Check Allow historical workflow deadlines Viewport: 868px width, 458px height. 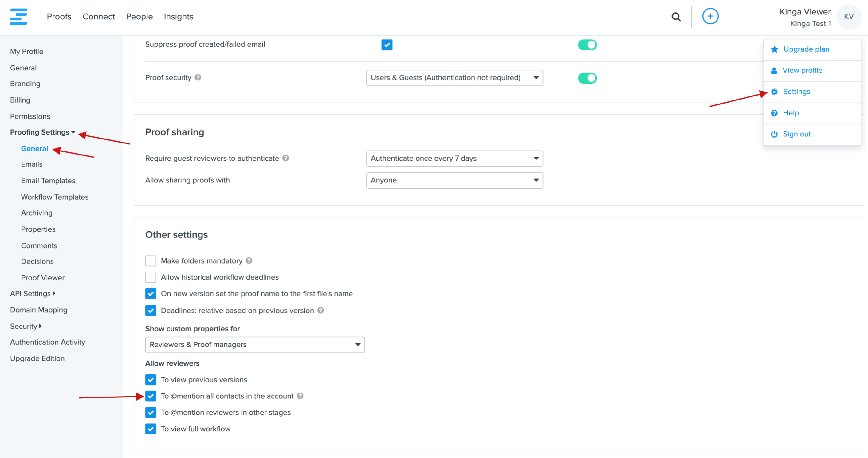tap(151, 277)
